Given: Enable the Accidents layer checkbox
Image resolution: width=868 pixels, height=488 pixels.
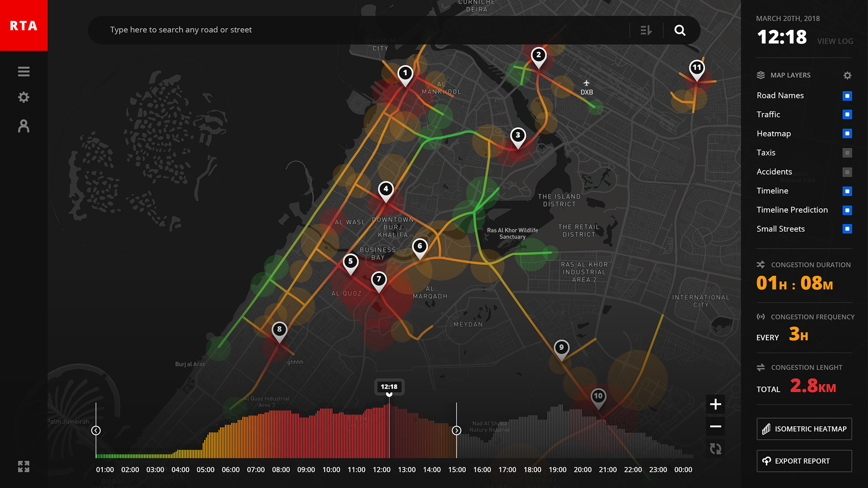Looking at the screenshot, I should pos(848,172).
